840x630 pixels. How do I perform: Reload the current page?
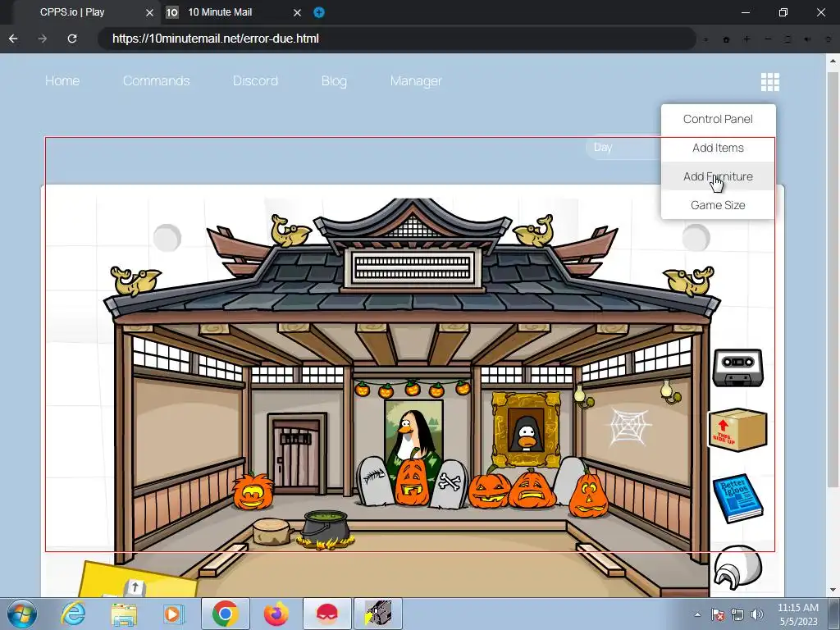click(72, 39)
